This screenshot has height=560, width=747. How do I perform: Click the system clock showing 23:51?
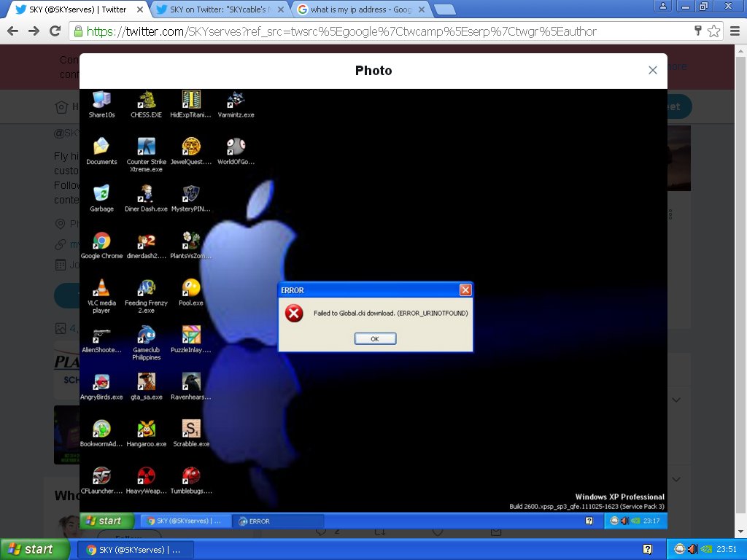tap(727, 550)
